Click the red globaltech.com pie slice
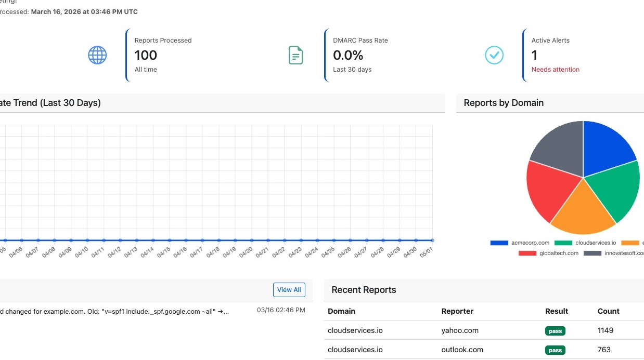Viewport: 644px width, 360px height. point(549,190)
